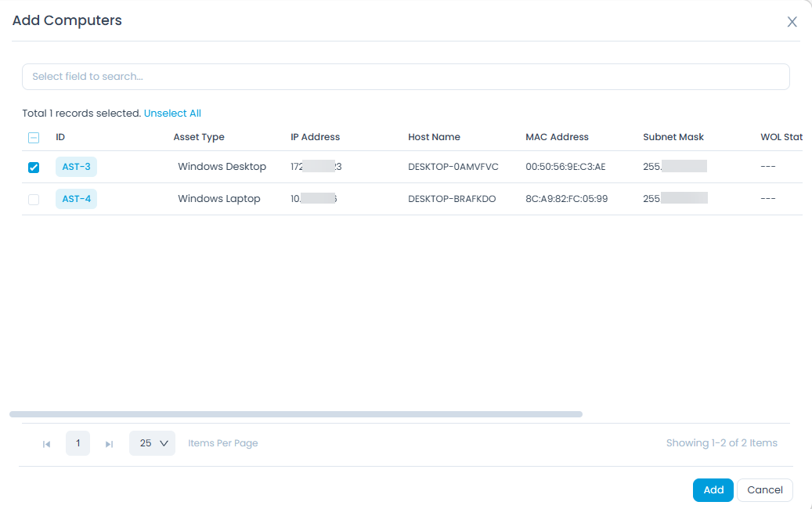Image resolution: width=812 pixels, height=509 pixels.
Task: Sort by the Asset Type column header
Action: pyautogui.click(x=199, y=137)
